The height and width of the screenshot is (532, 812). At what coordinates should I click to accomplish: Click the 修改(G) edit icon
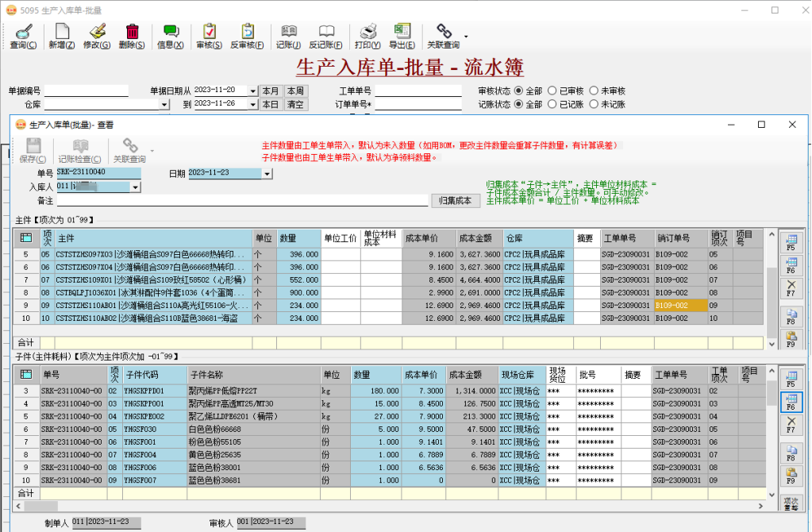pyautogui.click(x=97, y=37)
